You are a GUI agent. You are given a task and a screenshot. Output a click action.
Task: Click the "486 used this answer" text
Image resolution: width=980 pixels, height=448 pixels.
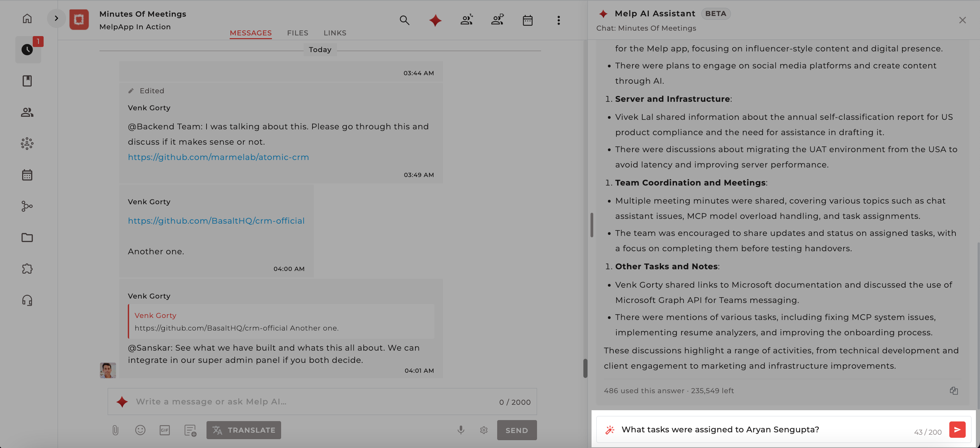[644, 390]
